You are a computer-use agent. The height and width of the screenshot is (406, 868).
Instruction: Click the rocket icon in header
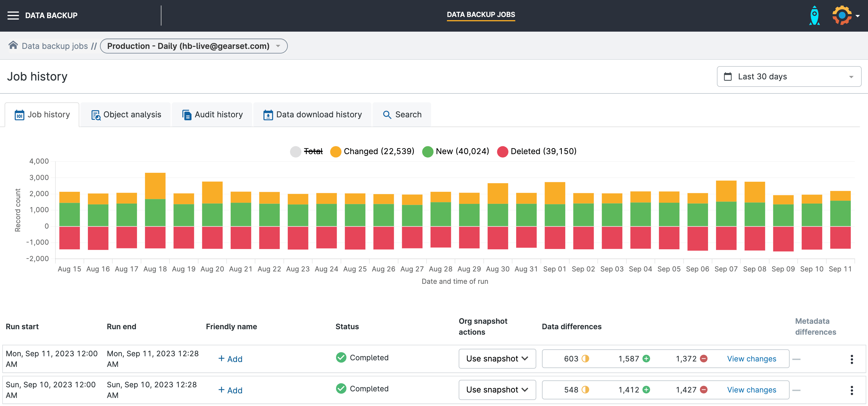click(814, 16)
